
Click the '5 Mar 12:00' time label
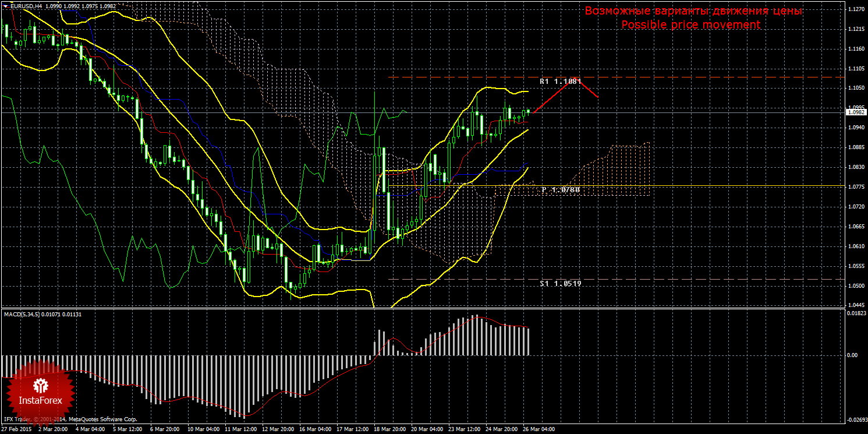[x=127, y=429]
